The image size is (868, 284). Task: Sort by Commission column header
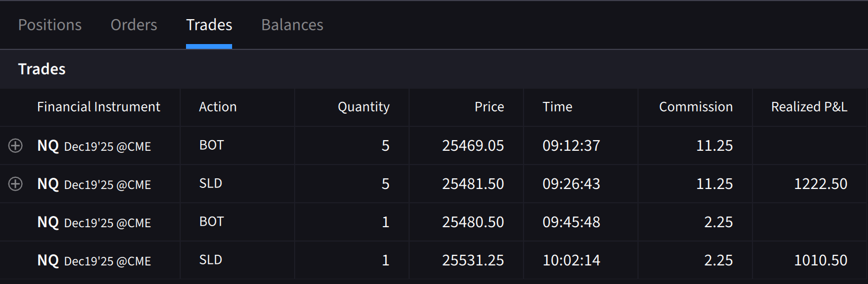(696, 107)
